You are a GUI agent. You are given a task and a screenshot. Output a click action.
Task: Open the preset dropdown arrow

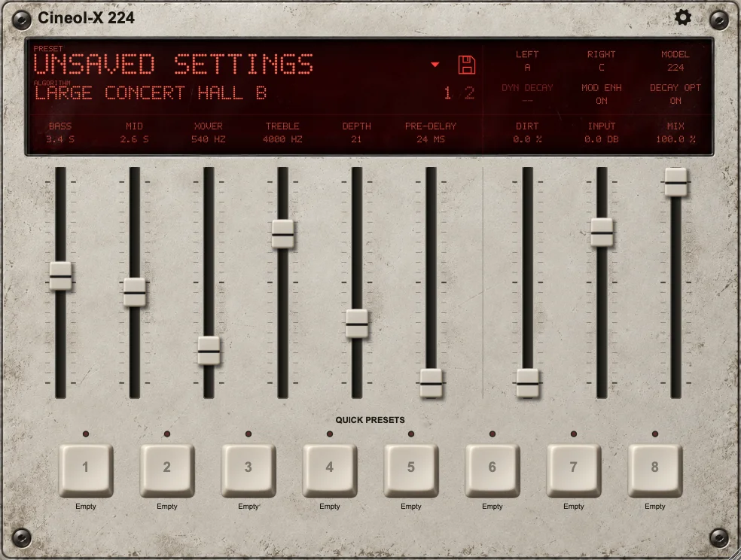coord(435,65)
